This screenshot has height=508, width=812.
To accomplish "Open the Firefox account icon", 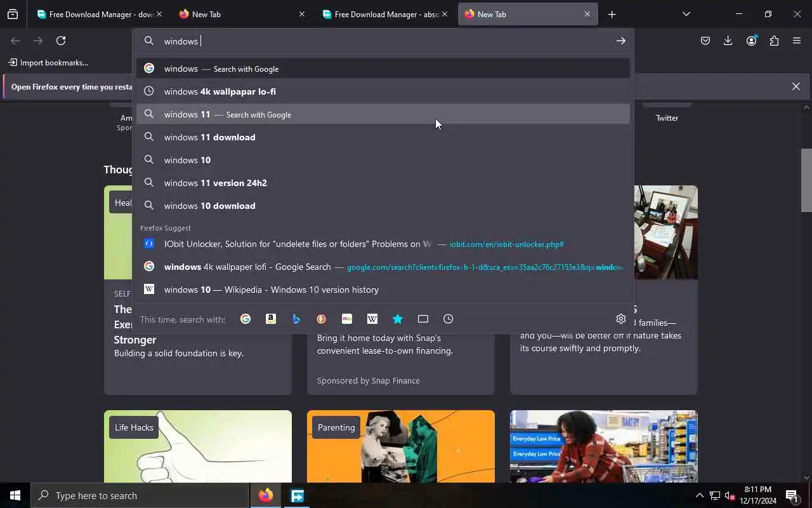I will [752, 41].
